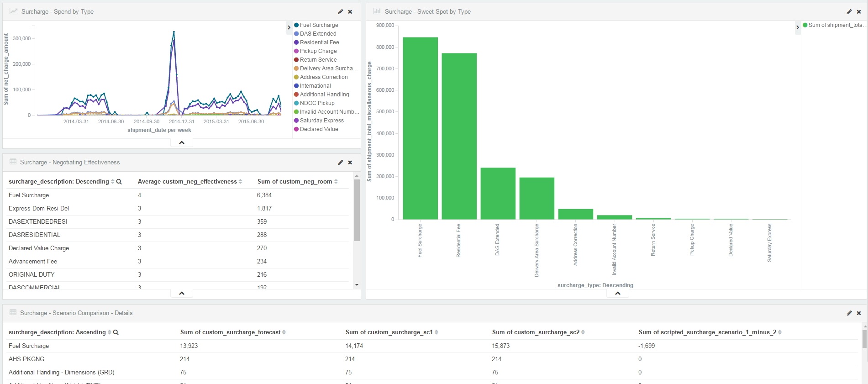Collapse the Spend by Type legend arrow
The height and width of the screenshot is (384, 868).
pos(289,27)
